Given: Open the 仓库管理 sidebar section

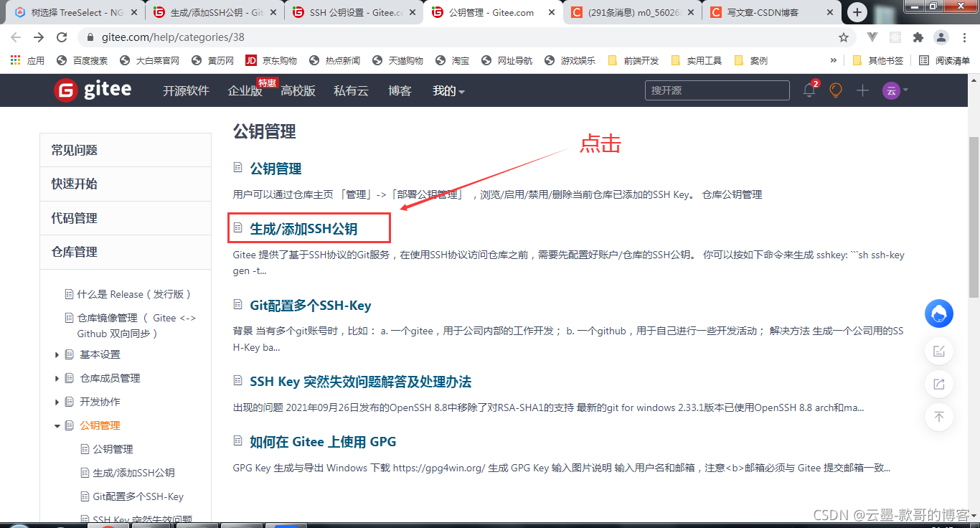Looking at the screenshot, I should tap(126, 252).
